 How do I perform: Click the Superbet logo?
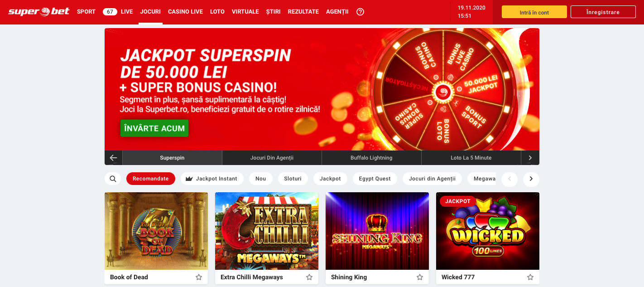(x=39, y=12)
